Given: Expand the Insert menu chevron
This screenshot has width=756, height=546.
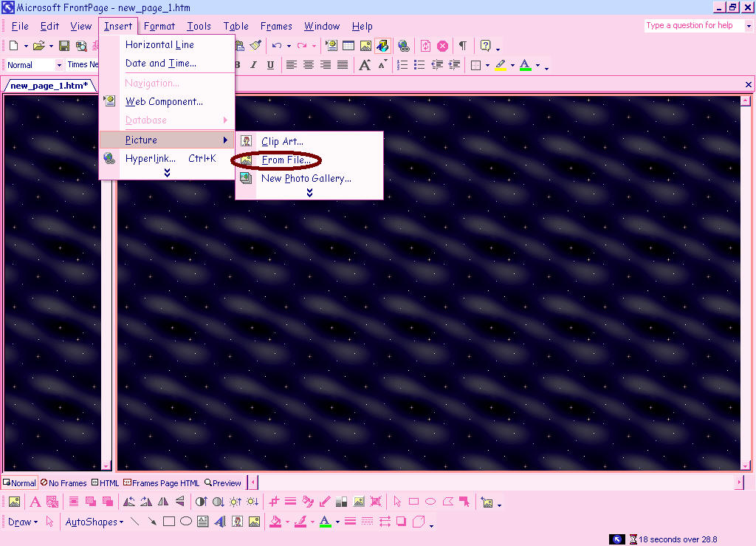Looking at the screenshot, I should click(x=167, y=173).
